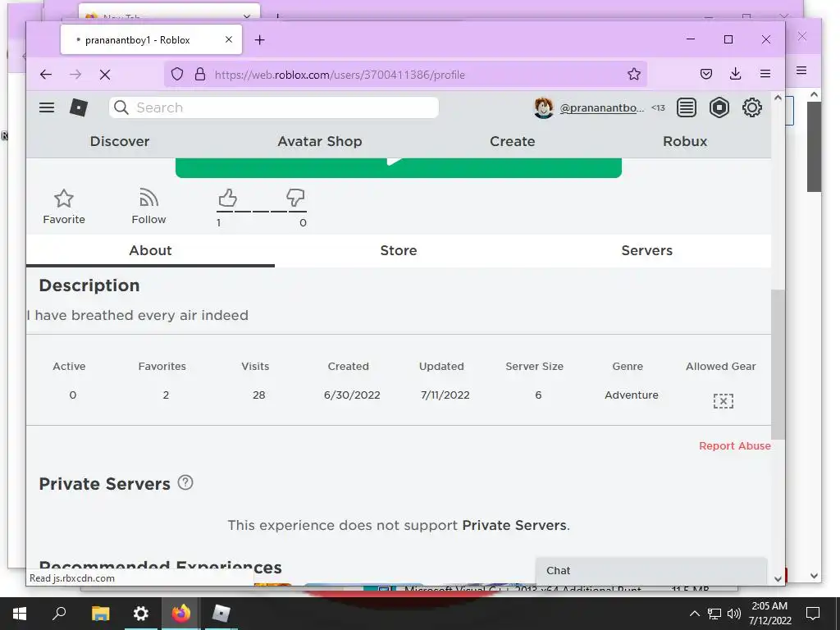The width and height of the screenshot is (840, 630).
Task: Click the Roblox logo home icon
Action: [x=79, y=107]
